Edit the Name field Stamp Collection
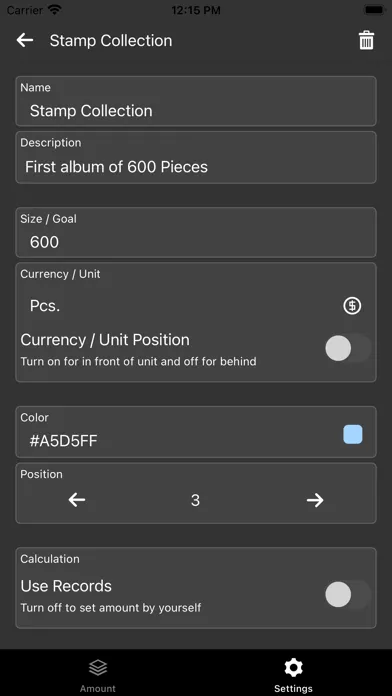 pos(196,101)
